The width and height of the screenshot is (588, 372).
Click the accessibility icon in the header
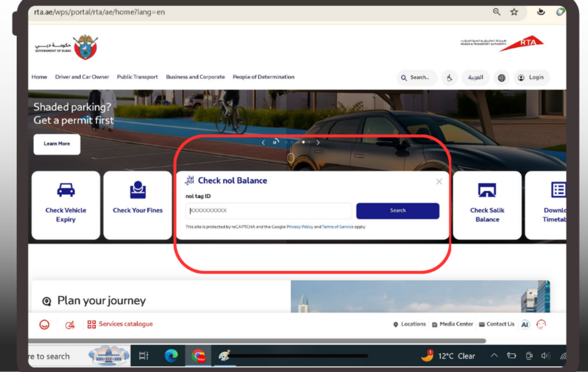tap(449, 77)
